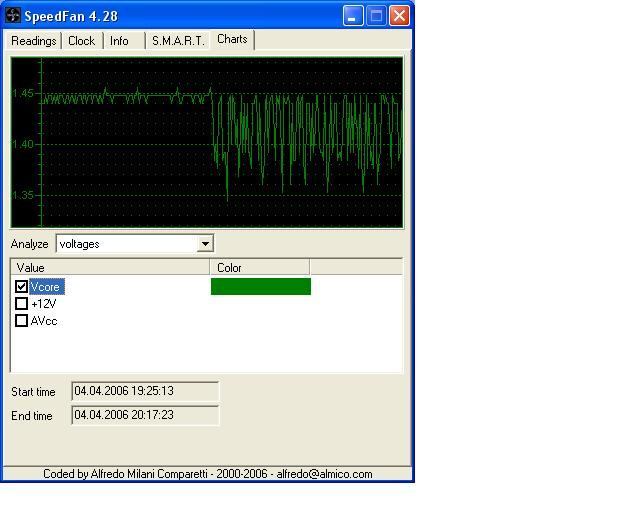Click the Coded by Alfredo status bar text

[x=207, y=474]
